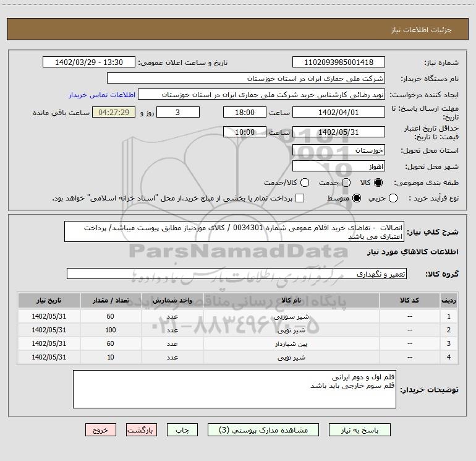Select item پین شیاردار in row 3

tap(291, 343)
